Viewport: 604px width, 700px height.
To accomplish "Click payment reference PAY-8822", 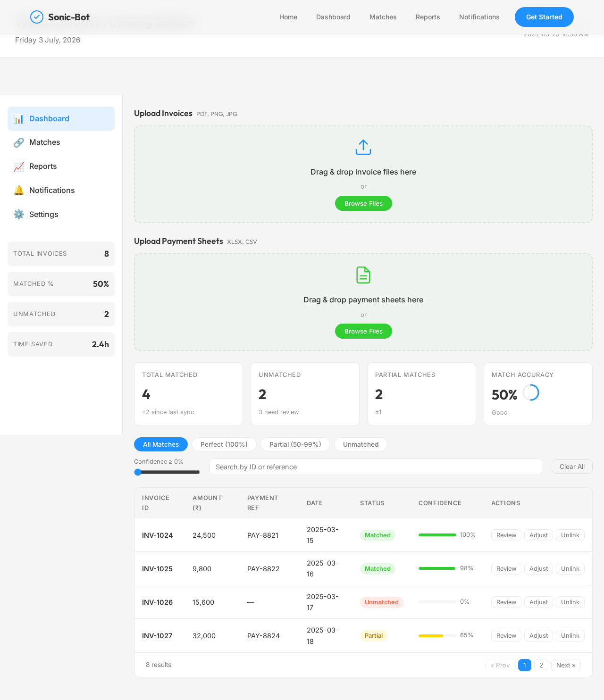I will tap(263, 569).
